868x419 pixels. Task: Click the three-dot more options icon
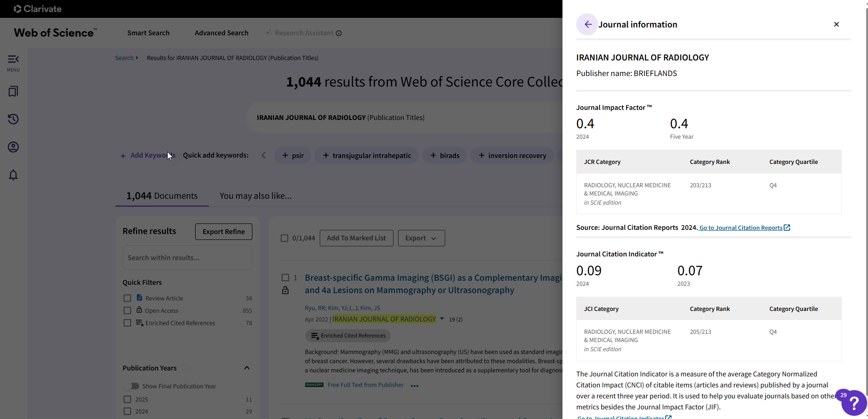pos(415,386)
